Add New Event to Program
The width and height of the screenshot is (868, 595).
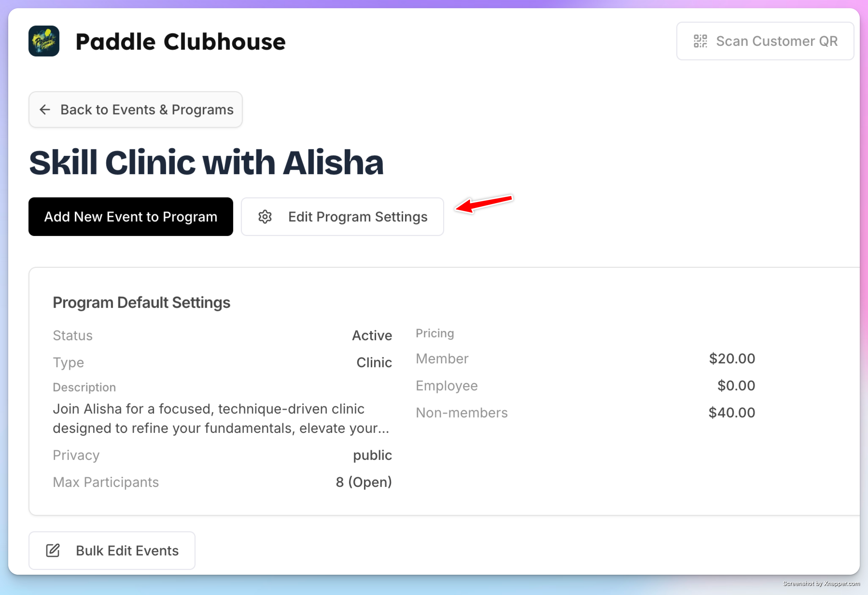[131, 217]
